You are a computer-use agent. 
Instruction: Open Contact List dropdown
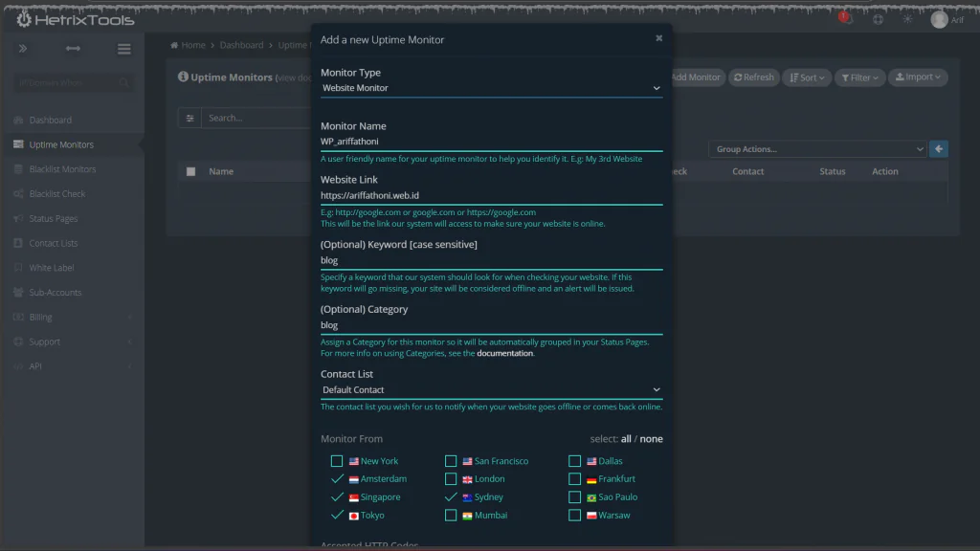pyautogui.click(x=491, y=390)
